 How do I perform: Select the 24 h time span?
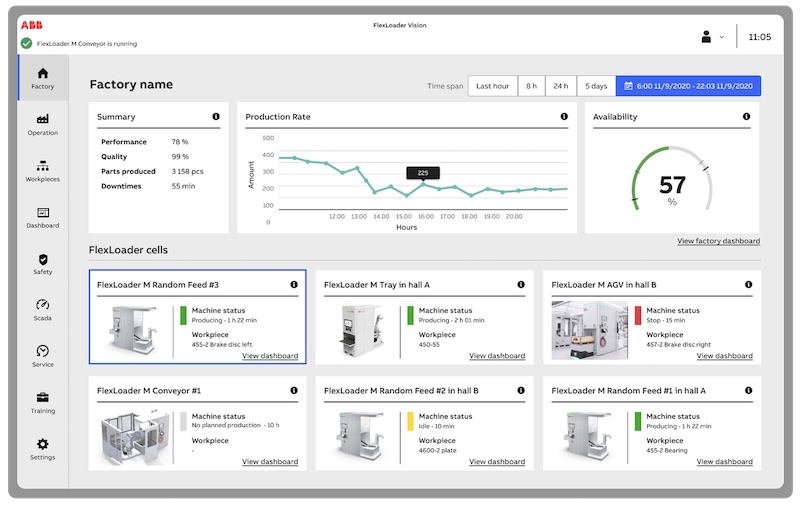(x=561, y=86)
